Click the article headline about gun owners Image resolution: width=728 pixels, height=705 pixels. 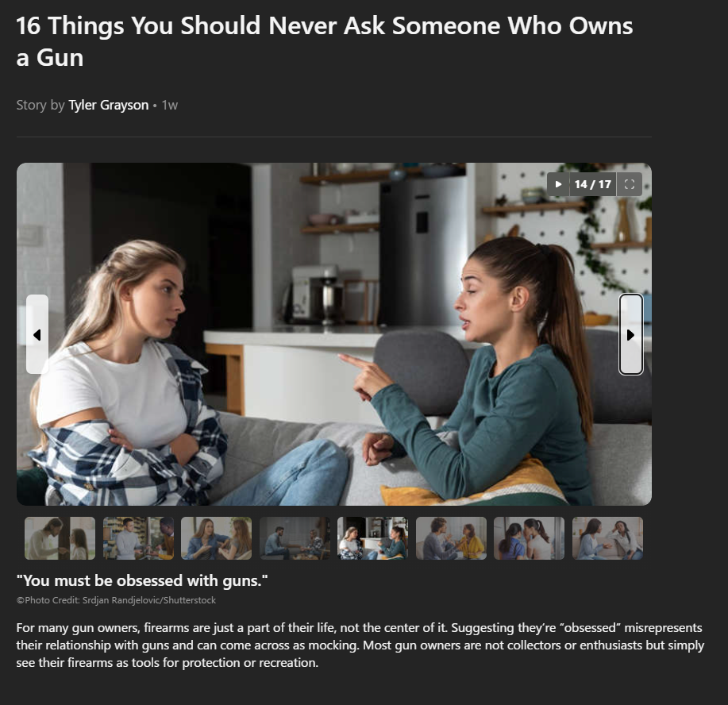[x=325, y=41]
